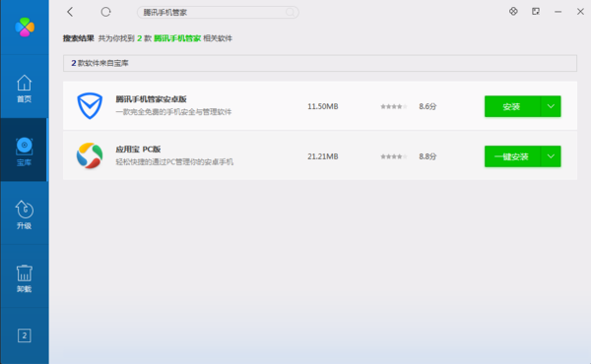Expand dropdown arrow beside 一键安装 button
The height and width of the screenshot is (364, 591).
[551, 156]
